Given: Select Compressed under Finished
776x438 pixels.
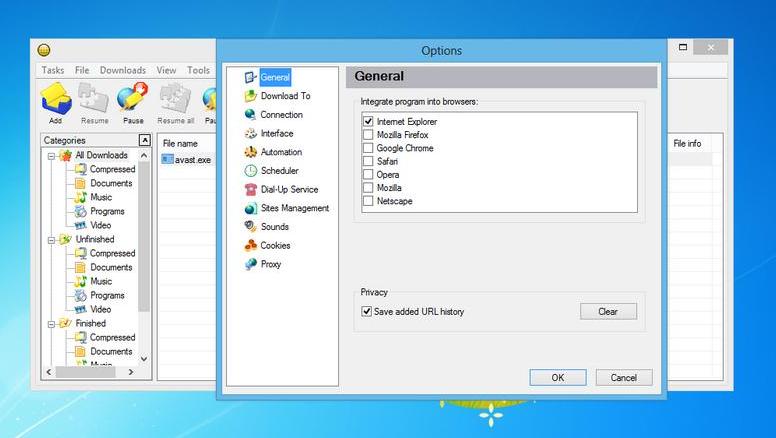Looking at the screenshot, I should click(x=112, y=338).
